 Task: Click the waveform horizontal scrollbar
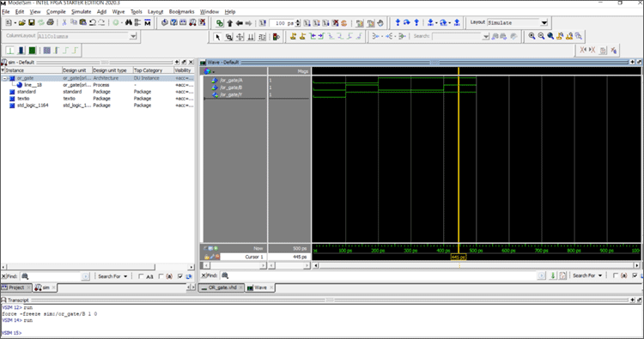(477, 265)
